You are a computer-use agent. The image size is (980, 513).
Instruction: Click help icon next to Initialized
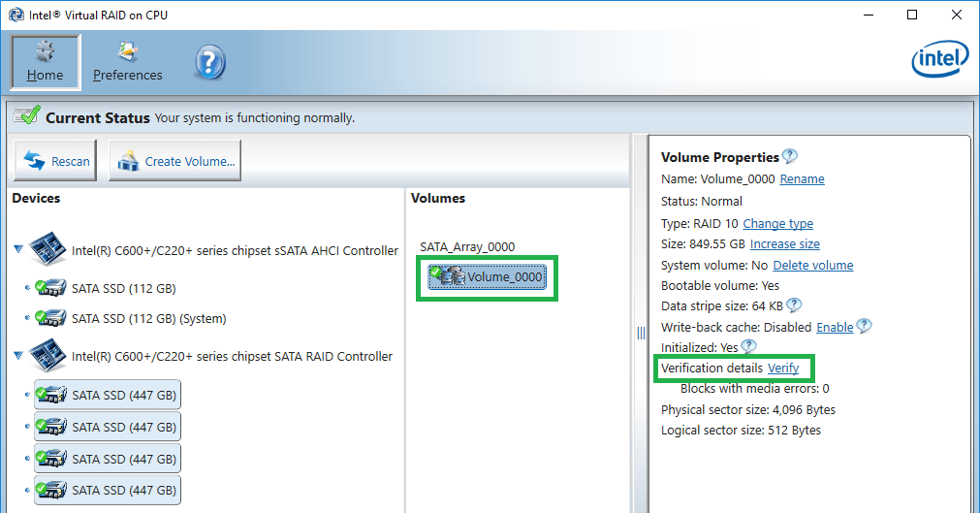pos(748,347)
